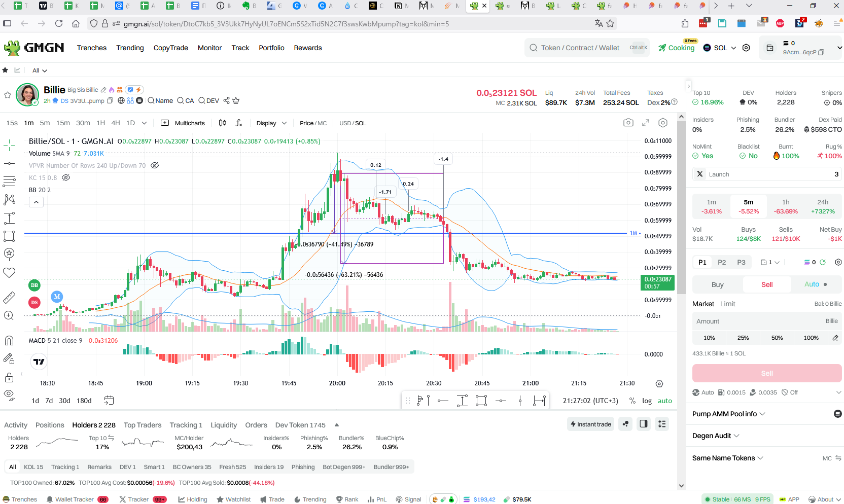844x504 pixels.
Task: Collapse the indicator legend arrow
Action: [36, 202]
